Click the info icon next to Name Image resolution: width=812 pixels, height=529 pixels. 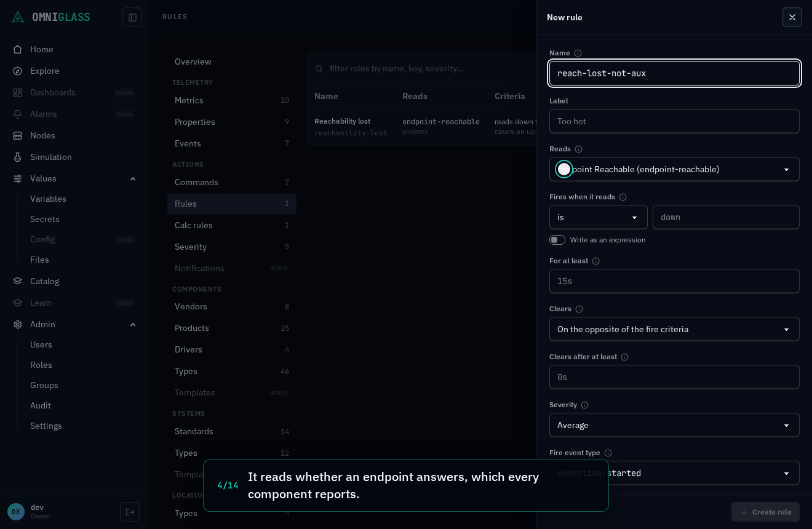[x=578, y=54]
